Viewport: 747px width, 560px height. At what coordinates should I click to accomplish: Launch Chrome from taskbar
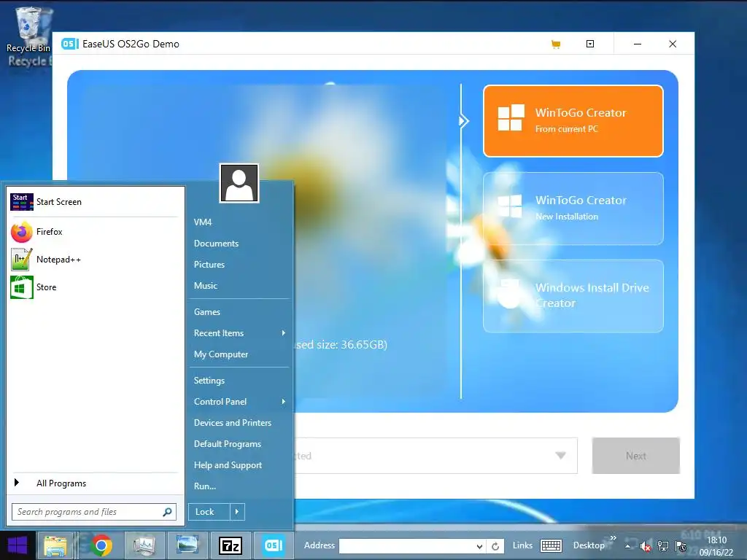101,545
